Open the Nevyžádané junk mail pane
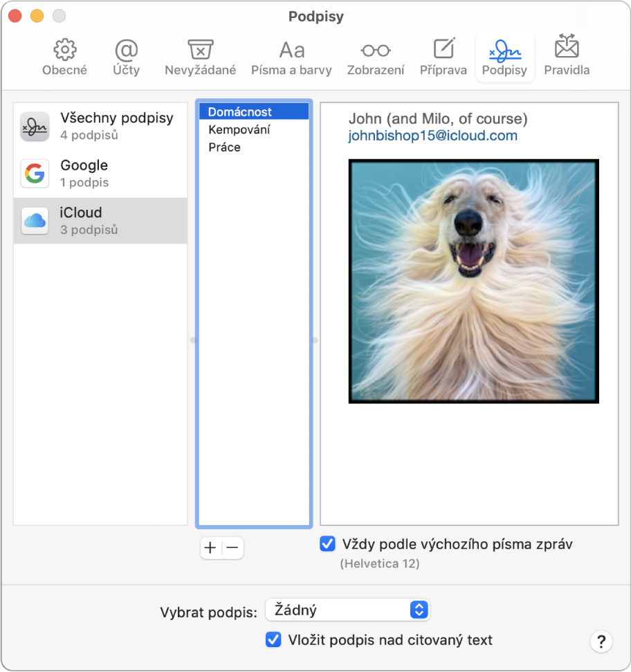This screenshot has height=672, width=631. click(201, 57)
